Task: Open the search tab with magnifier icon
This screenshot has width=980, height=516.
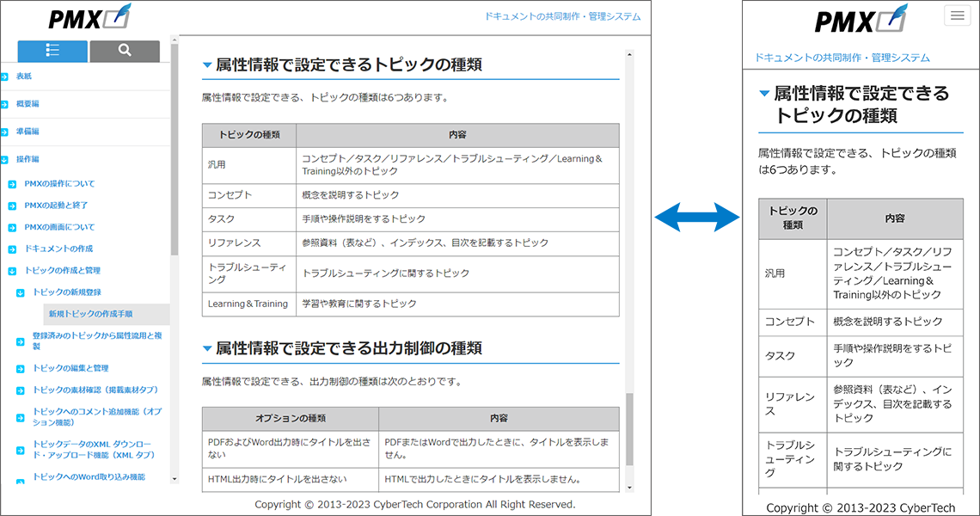Action: (125, 51)
